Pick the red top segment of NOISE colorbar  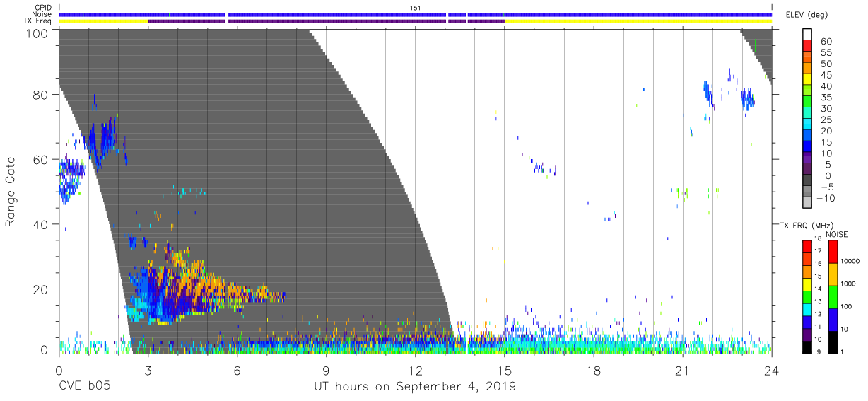click(833, 251)
